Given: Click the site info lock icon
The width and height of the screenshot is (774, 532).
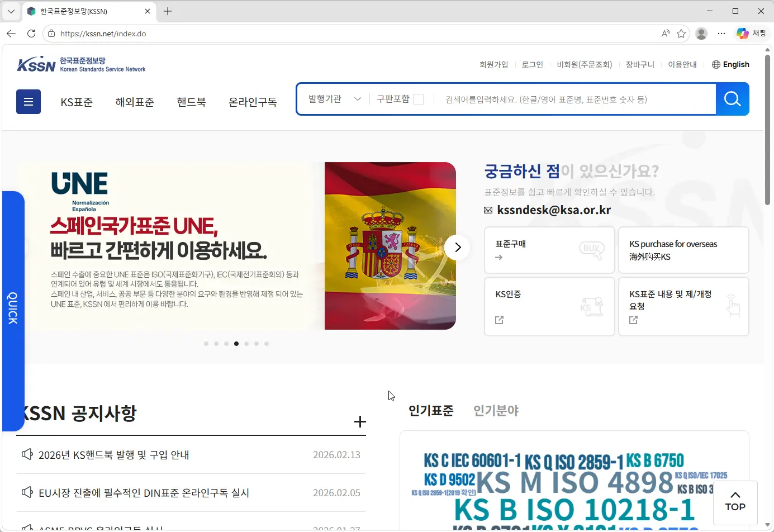Looking at the screenshot, I should (51, 34).
